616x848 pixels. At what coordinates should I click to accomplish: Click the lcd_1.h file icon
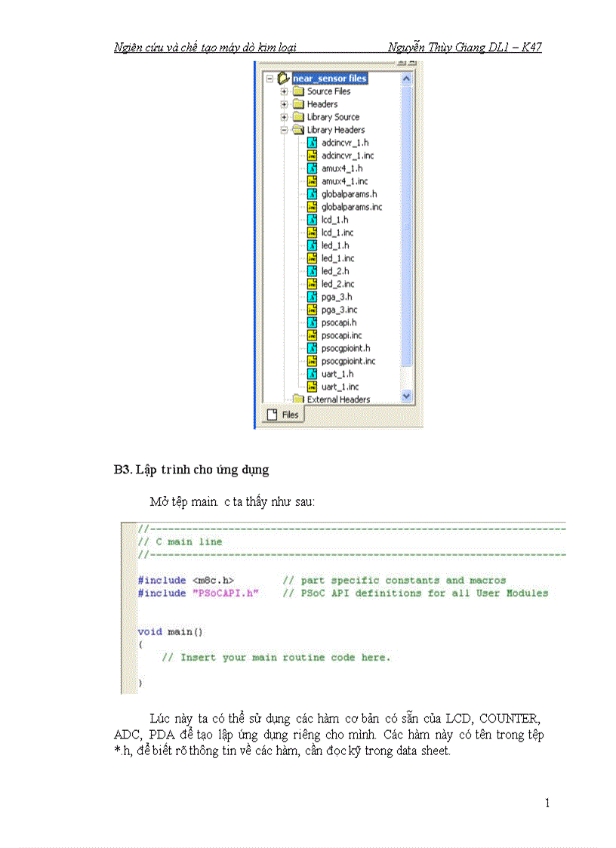point(312,220)
